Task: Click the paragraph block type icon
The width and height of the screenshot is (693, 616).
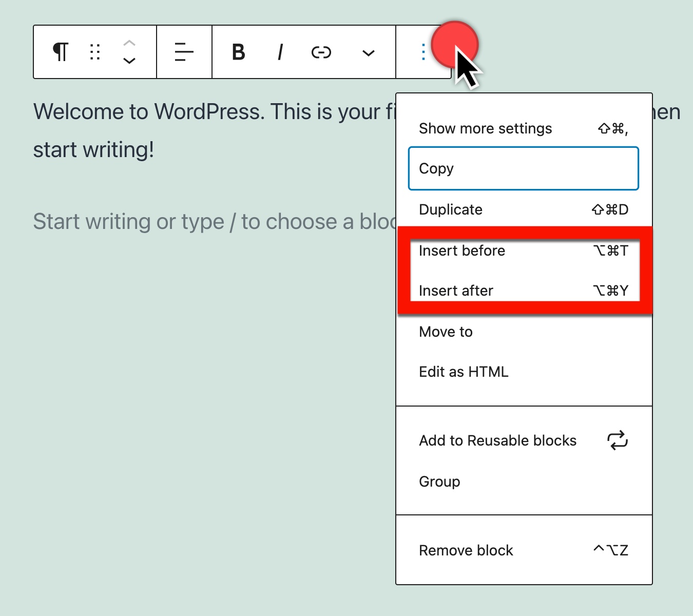Action: 61,52
